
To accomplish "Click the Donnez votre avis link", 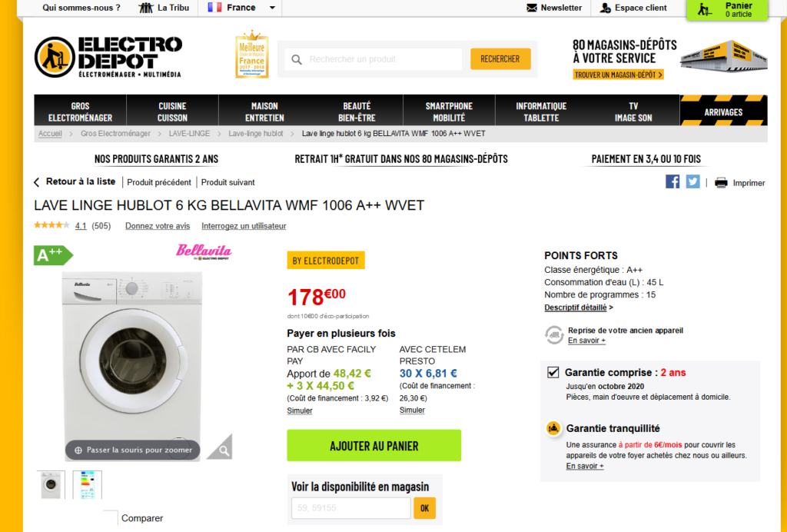I will 157,226.
